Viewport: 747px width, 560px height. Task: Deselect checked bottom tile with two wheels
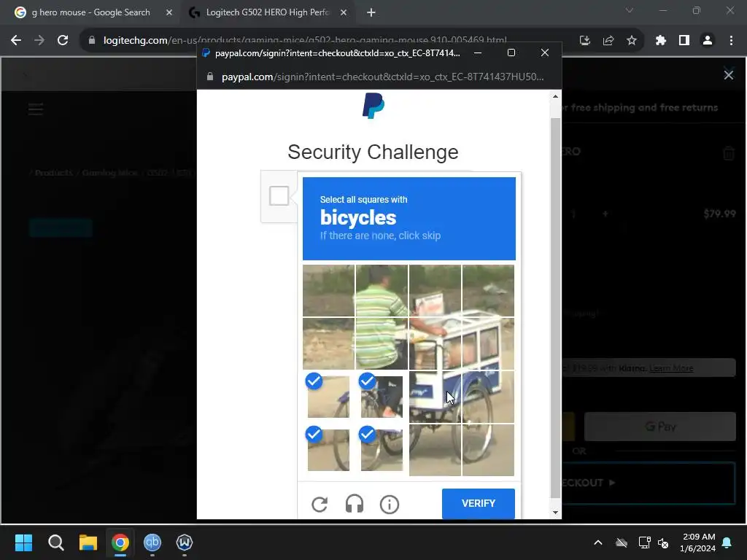382,450
